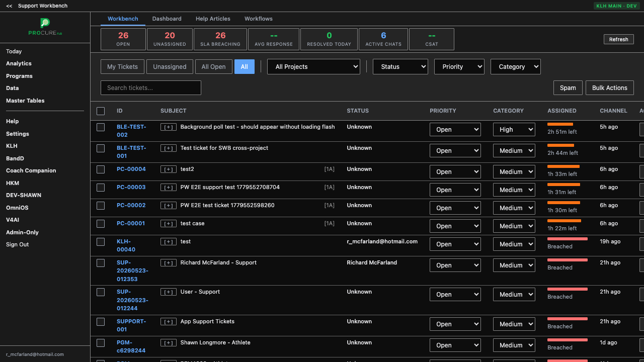Viewport: 644px width, 362px height.
Task: Click the Spam button
Action: [568, 88]
